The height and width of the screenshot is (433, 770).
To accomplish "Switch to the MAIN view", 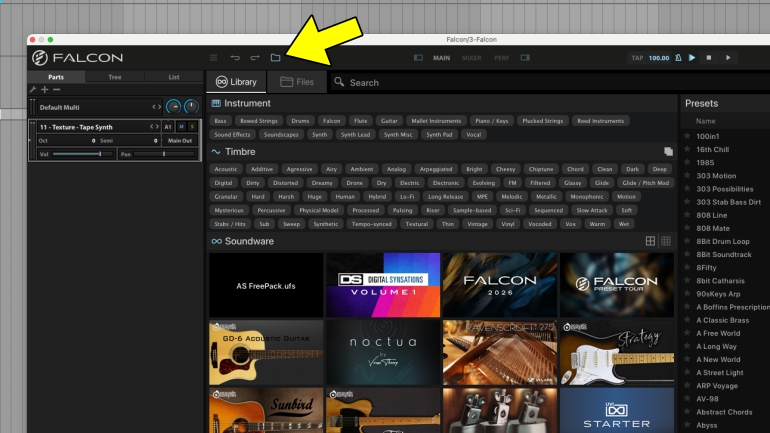I will pos(441,58).
